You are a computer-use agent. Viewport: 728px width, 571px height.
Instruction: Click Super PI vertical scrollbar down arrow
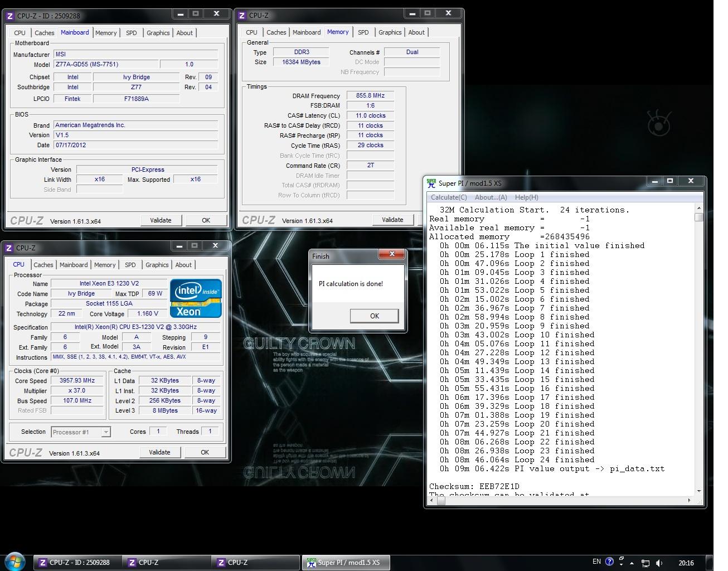pos(699,491)
